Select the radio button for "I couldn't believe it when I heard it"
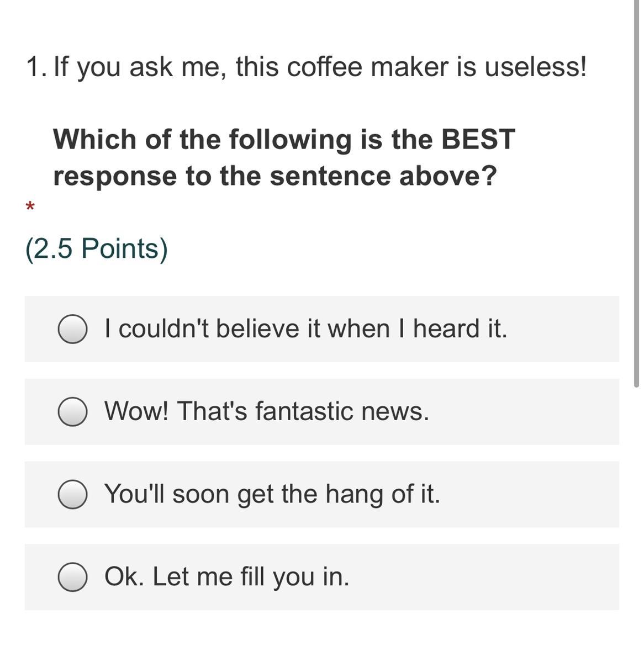Image resolution: width=644 pixels, height=646 pixels. click(72, 329)
